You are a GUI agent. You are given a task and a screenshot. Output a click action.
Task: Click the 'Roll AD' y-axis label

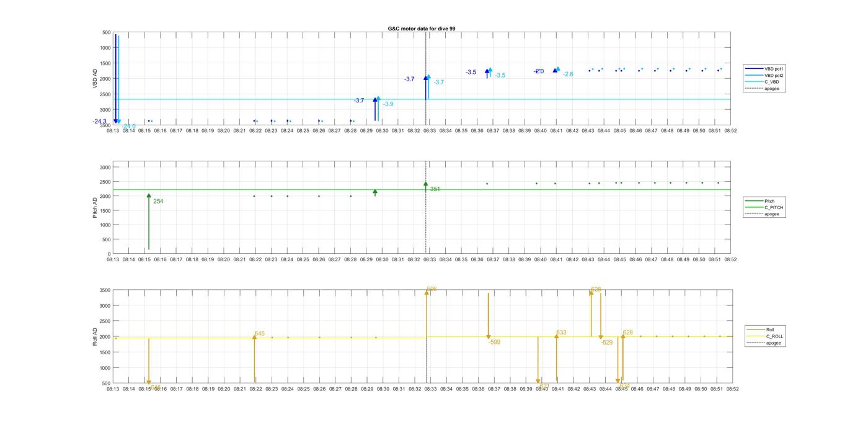coord(95,336)
